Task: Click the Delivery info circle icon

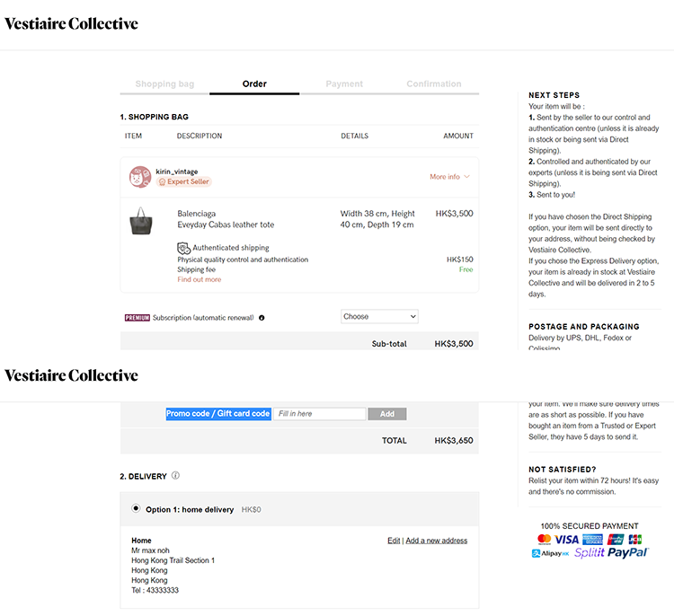Action: 175,476
